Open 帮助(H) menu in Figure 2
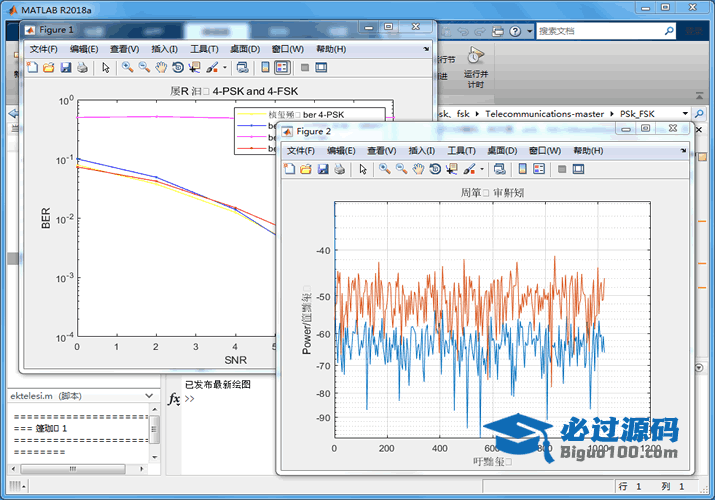Image resolution: width=715 pixels, height=500 pixels. (x=588, y=150)
